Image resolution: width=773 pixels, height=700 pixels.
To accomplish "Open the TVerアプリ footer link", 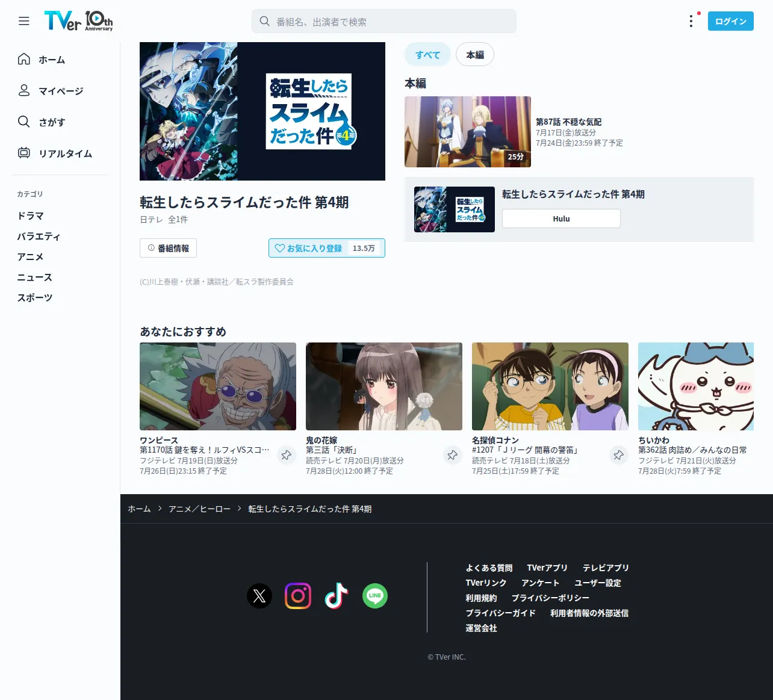I will pyautogui.click(x=547, y=568).
